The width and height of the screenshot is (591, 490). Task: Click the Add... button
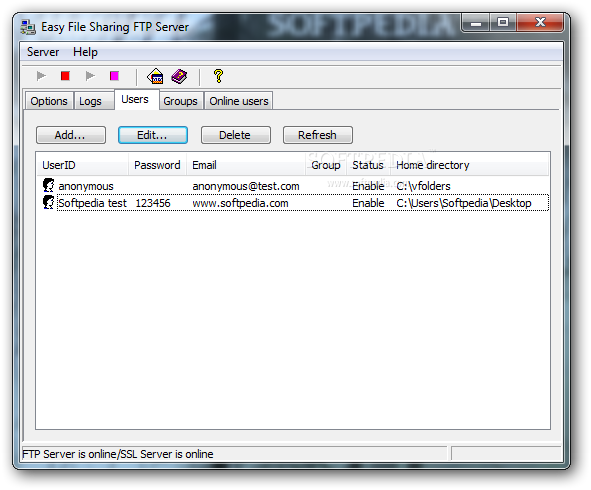(71, 135)
